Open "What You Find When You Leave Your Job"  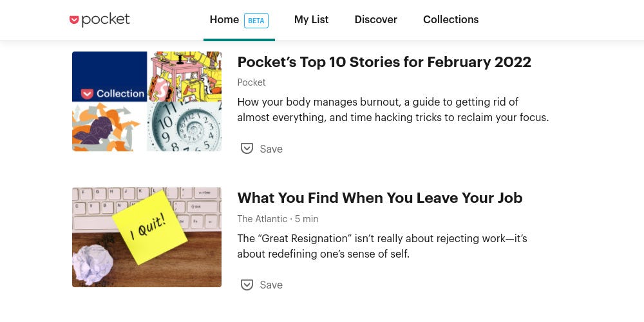pos(379,198)
